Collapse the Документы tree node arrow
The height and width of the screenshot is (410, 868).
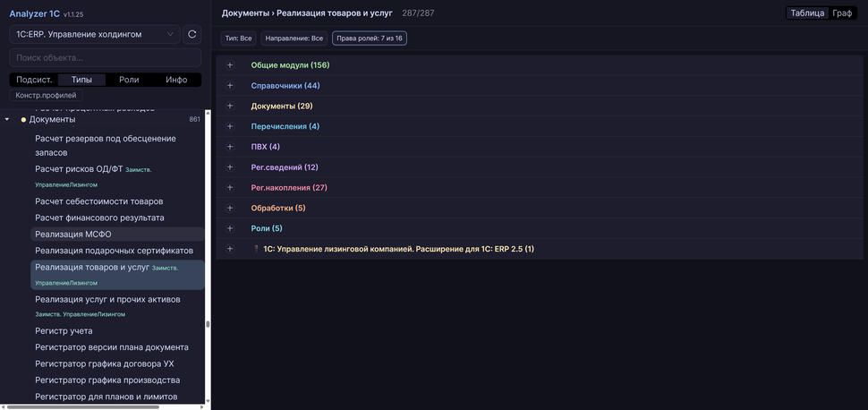tap(6, 120)
